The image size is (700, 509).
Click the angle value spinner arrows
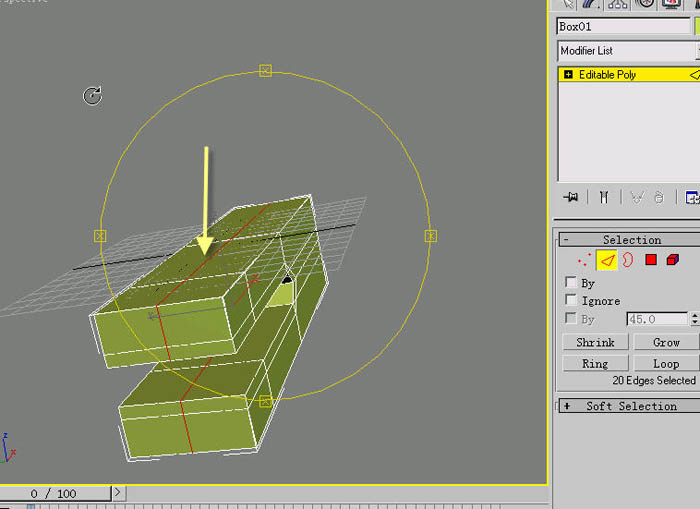[x=695, y=319]
